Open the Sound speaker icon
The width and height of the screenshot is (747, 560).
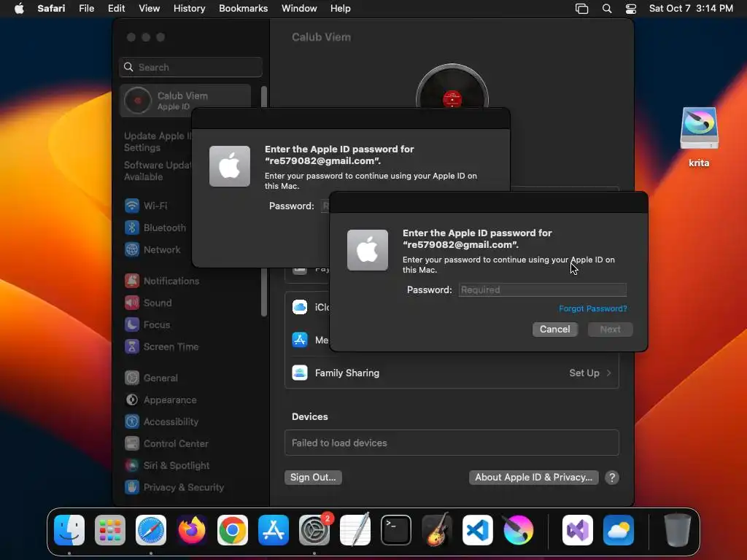tap(132, 303)
